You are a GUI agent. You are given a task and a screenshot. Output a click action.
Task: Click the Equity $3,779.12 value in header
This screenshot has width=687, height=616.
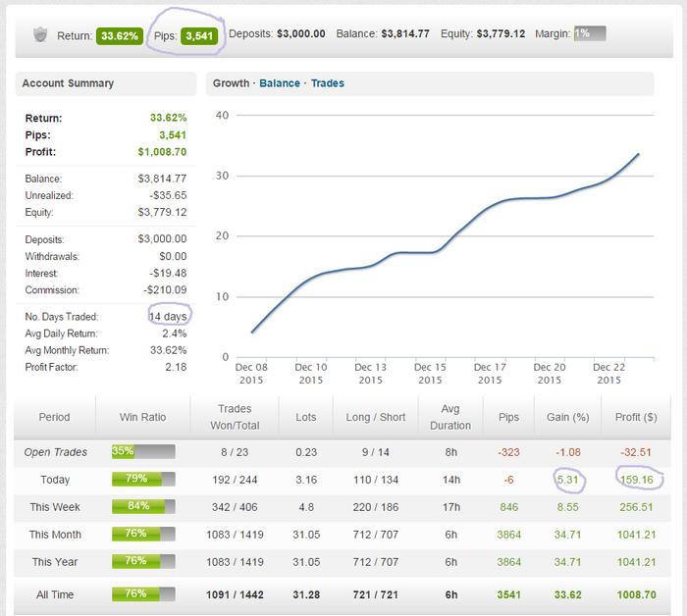[501, 34]
